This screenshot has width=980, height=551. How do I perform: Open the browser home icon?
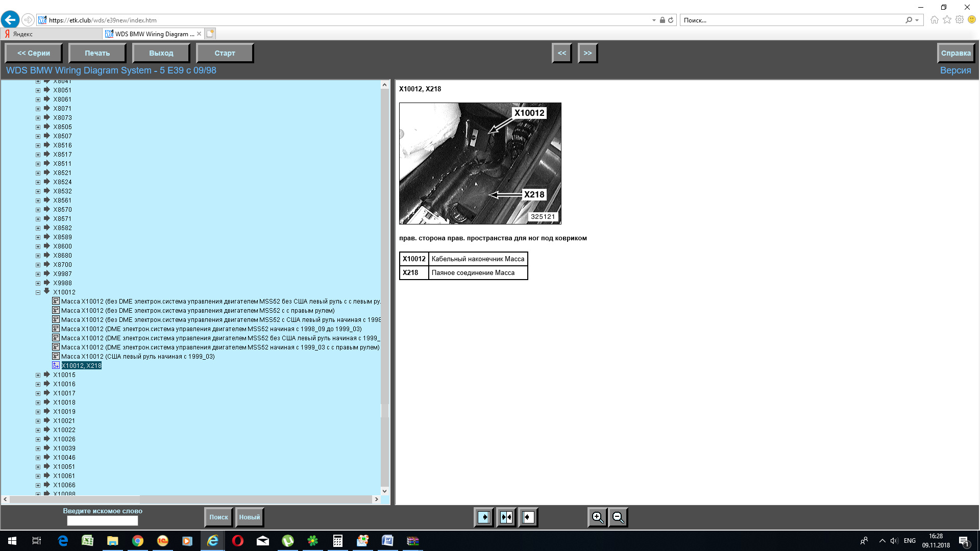[x=934, y=20]
